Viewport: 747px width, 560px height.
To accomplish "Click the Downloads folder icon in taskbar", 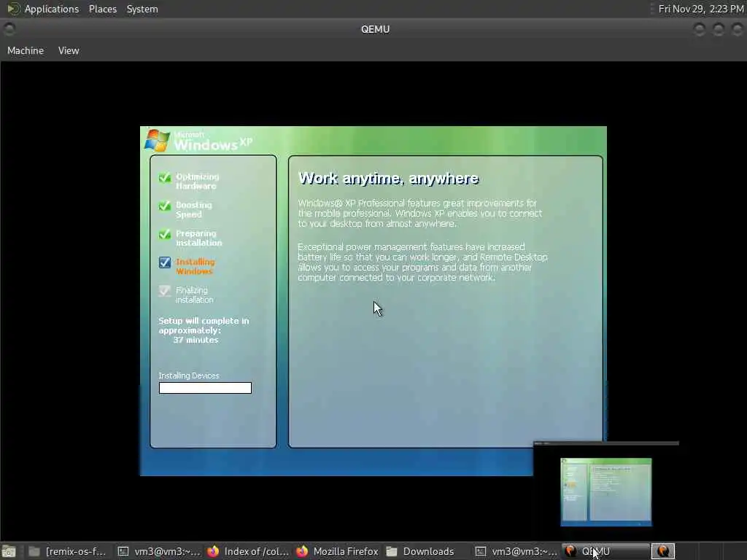I will pos(392,551).
